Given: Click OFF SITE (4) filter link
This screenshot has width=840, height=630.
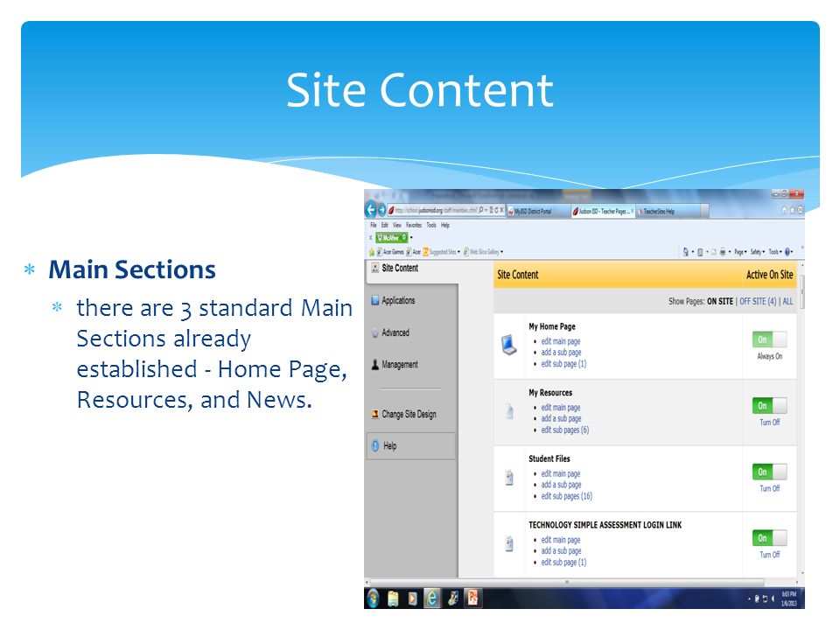Looking at the screenshot, I should [x=758, y=302].
